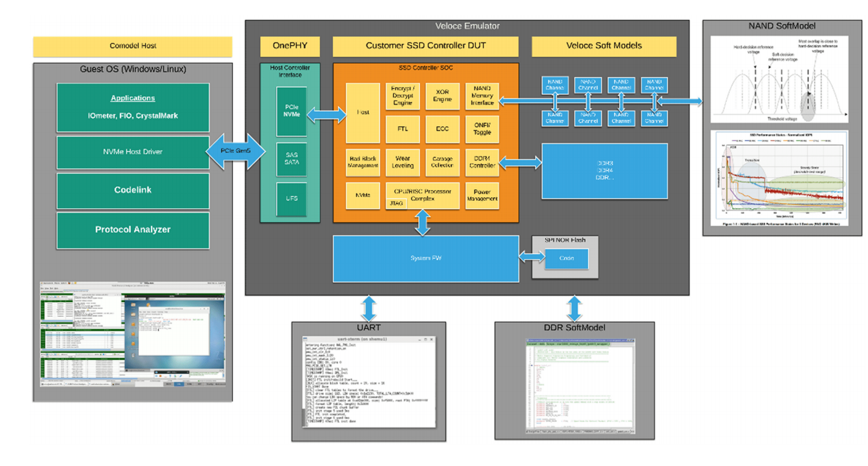This screenshot has height=466, width=868.
Task: Click the ECC block
Action: (442, 129)
